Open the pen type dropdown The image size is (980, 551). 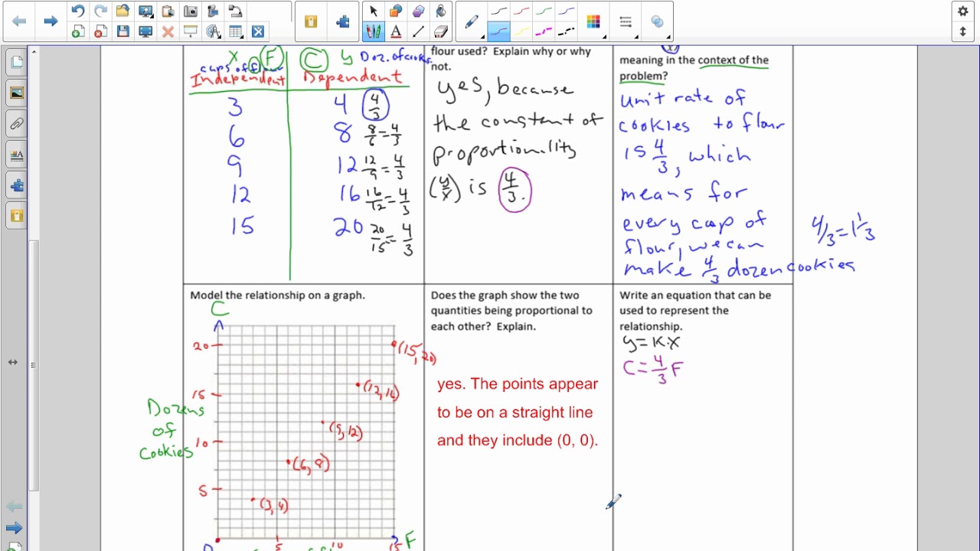[472, 21]
